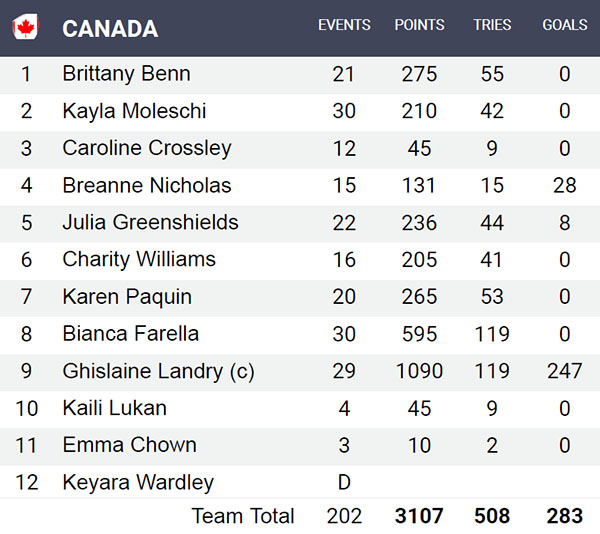Screen dimensions: 600x534
Task: Open captain Ghislaine Landry's entry
Action: pyautogui.click(x=158, y=371)
